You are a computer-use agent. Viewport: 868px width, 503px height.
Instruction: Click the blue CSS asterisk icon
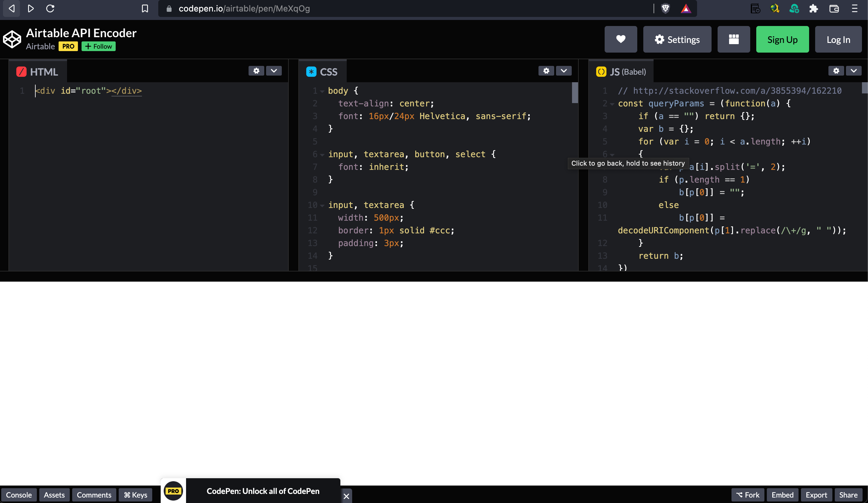coord(311,72)
